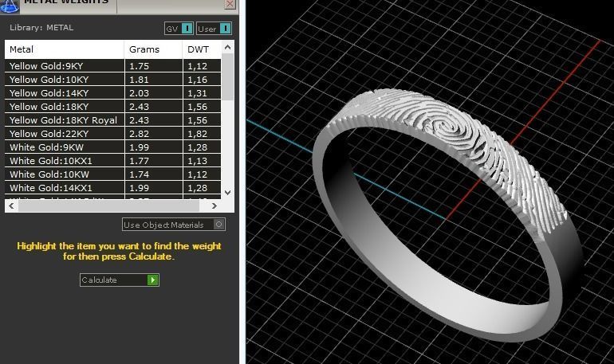Click the vertical scrollbar thumb
The image size is (614, 364).
tap(227, 76)
